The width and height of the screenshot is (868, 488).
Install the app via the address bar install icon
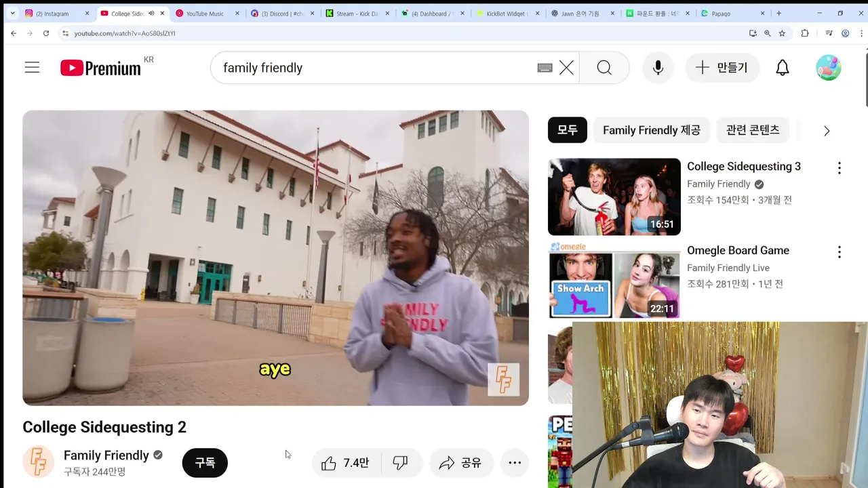753,33
